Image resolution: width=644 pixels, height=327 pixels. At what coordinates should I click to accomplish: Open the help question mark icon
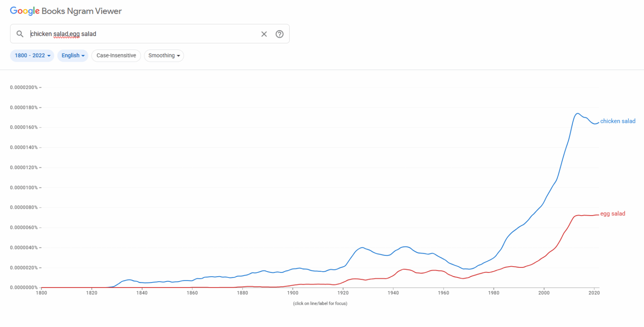(x=280, y=34)
